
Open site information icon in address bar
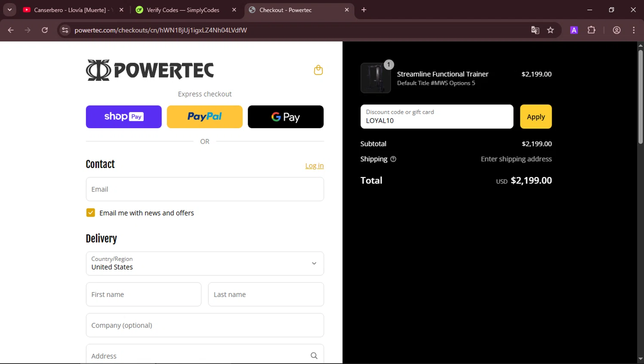(65, 30)
